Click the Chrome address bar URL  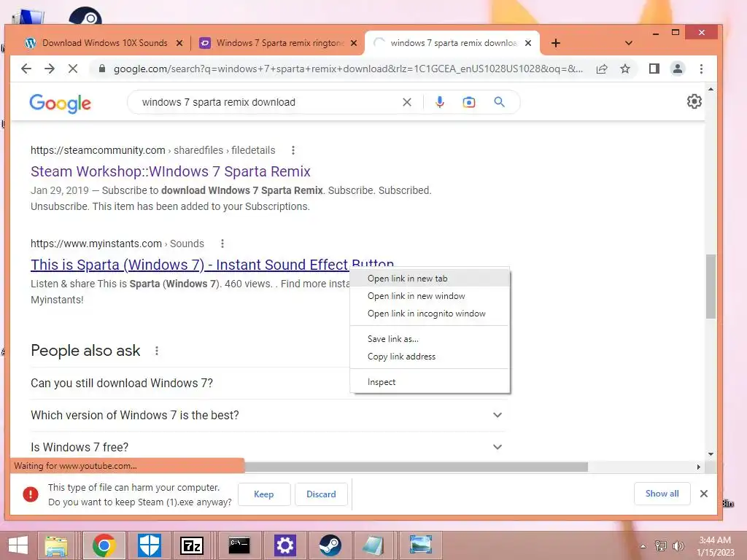[348, 69]
